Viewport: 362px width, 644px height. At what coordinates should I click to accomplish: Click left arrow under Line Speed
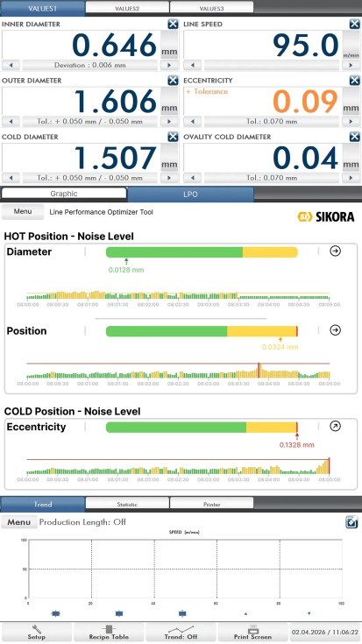[192, 65]
